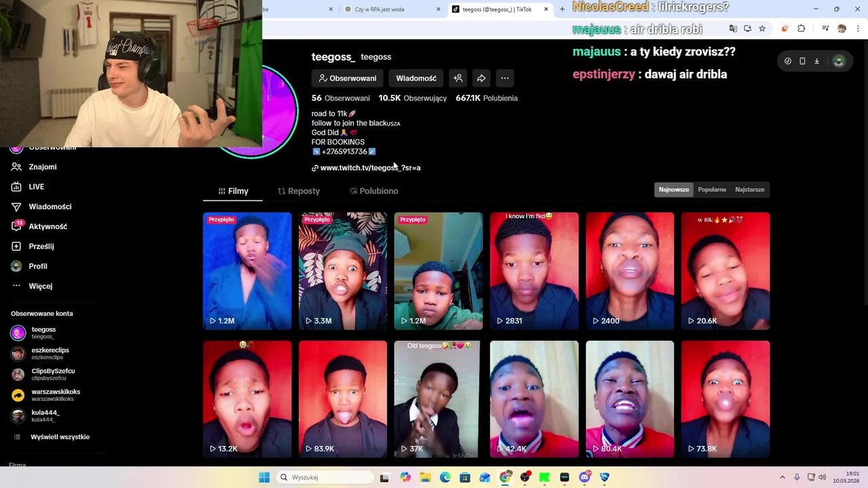This screenshot has width=868, height=488.
Task: Open pinned video with 3.3M views
Action: click(342, 271)
